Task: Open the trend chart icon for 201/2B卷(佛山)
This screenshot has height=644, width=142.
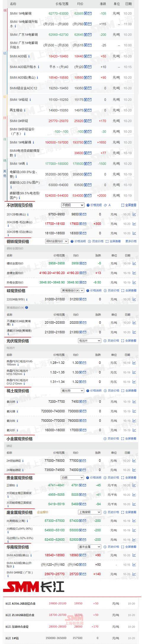Action: click(x=134, y=214)
